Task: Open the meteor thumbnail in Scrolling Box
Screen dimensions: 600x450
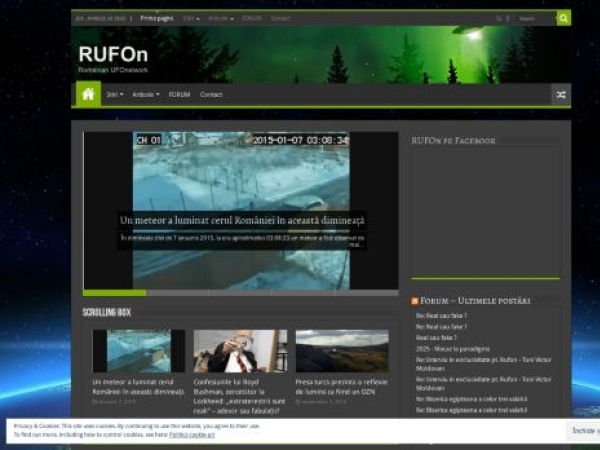Action: (139, 351)
